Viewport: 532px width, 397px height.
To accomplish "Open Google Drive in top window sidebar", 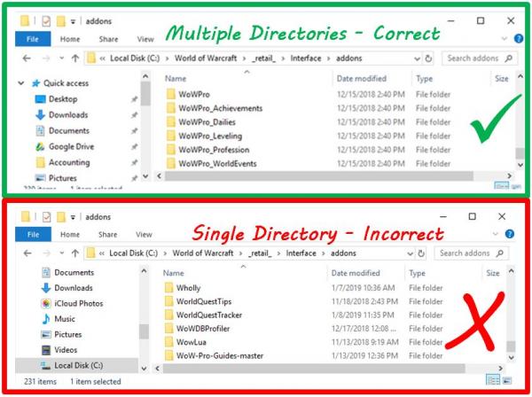I will [x=65, y=146].
